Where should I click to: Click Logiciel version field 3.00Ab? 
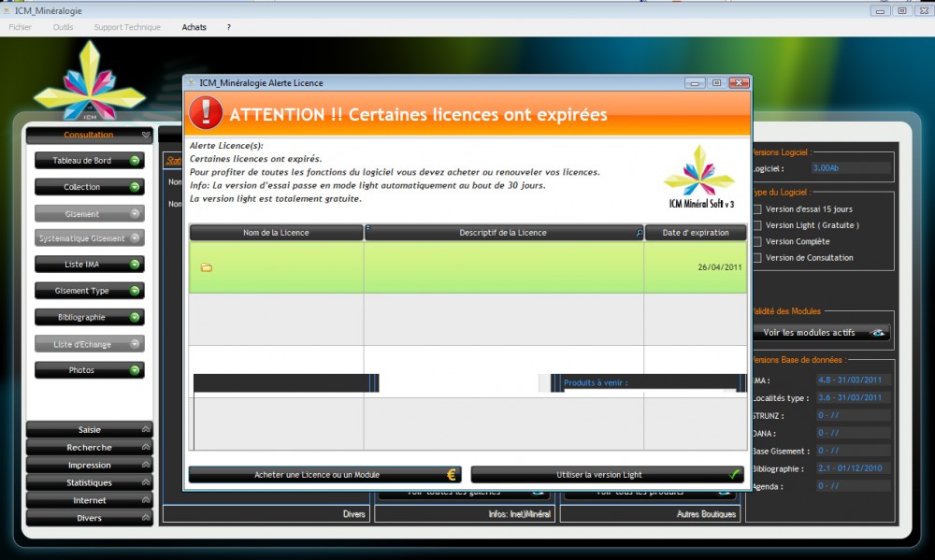pos(851,168)
